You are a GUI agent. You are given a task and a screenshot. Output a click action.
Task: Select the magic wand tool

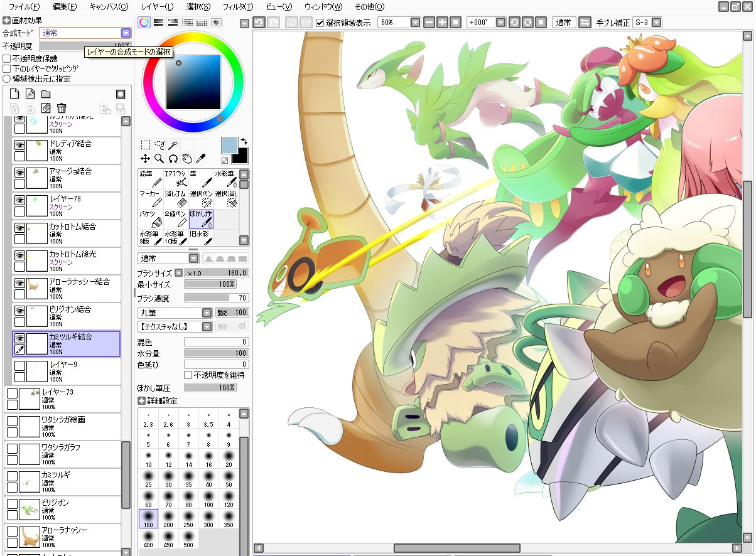(173, 145)
